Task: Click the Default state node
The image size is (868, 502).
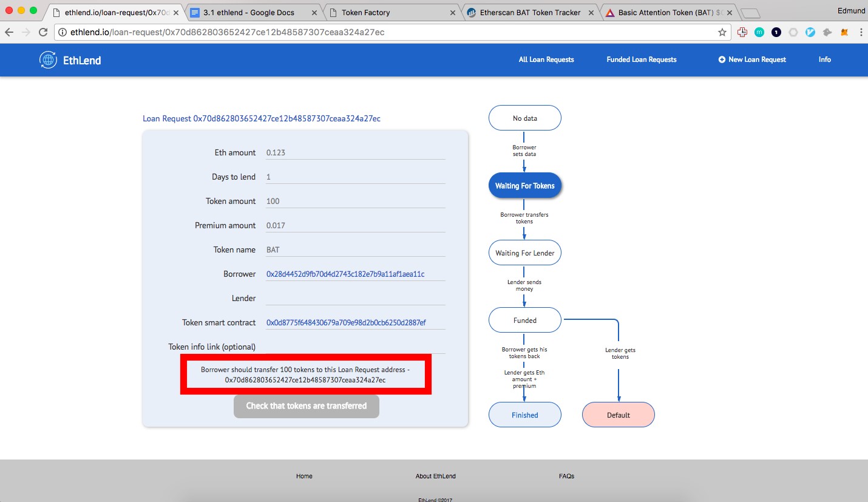Action: point(619,415)
